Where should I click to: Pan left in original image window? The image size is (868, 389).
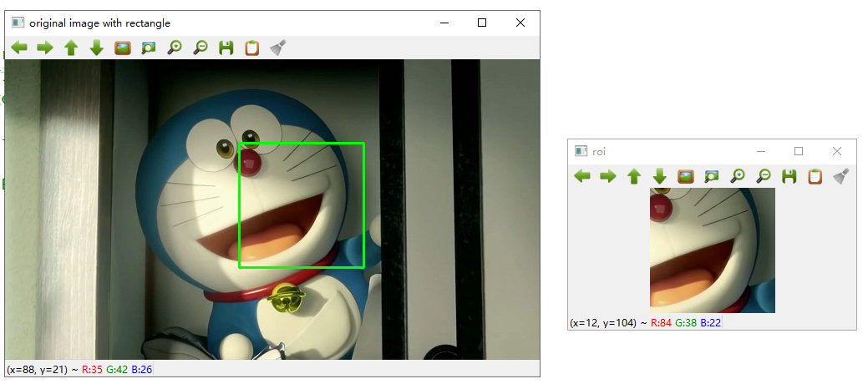pyautogui.click(x=19, y=48)
